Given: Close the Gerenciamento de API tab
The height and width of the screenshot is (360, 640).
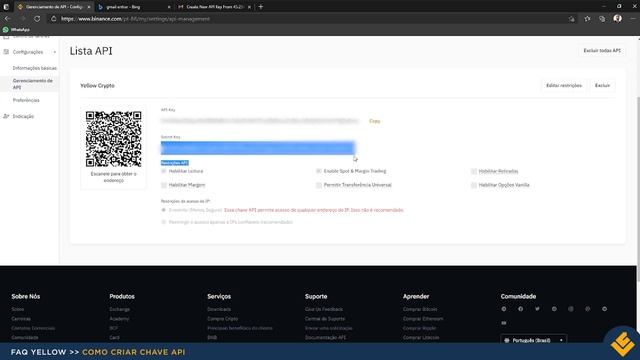Looking at the screenshot, I should coord(89,7).
